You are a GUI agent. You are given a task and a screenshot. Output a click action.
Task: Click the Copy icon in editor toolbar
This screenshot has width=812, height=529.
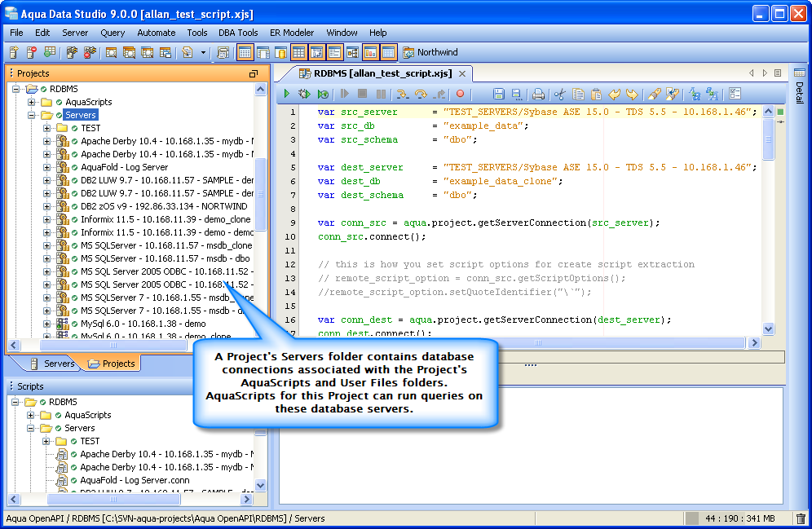(579, 94)
